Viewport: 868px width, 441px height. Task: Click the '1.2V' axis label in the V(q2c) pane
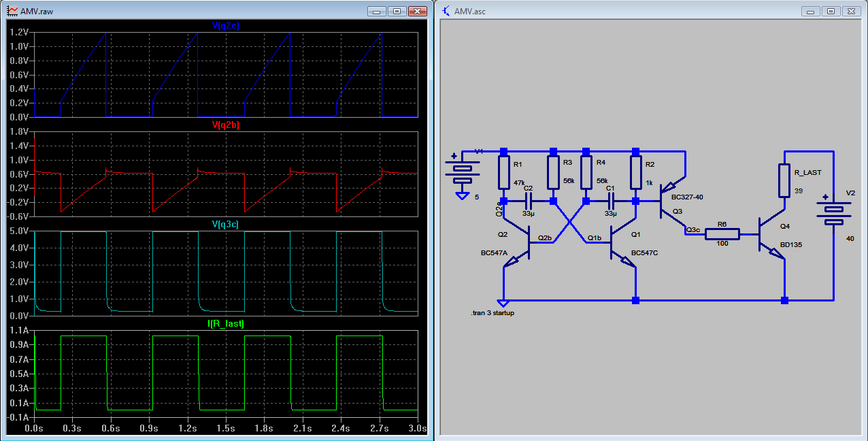pos(20,32)
